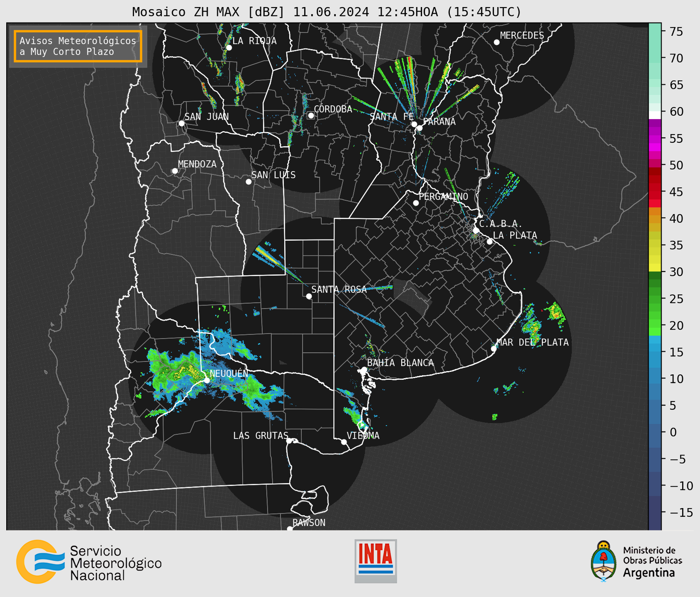Select the Mar del Plata city marker

(x=494, y=349)
